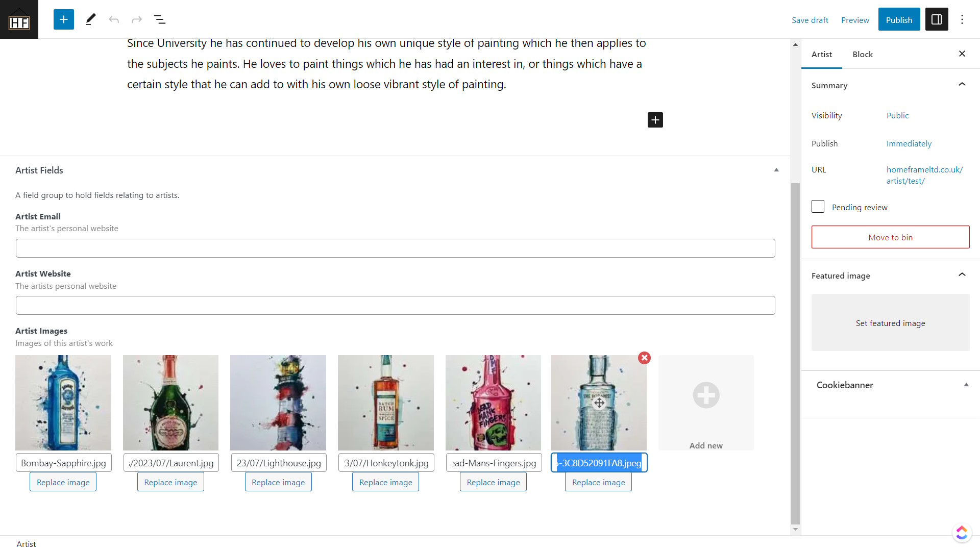This screenshot has height=551, width=980.
Task: Tick the Pending review checkbox
Action: coord(818,207)
